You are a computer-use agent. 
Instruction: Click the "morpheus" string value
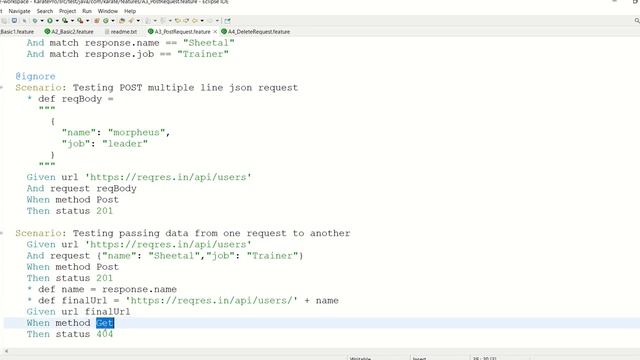click(136, 132)
